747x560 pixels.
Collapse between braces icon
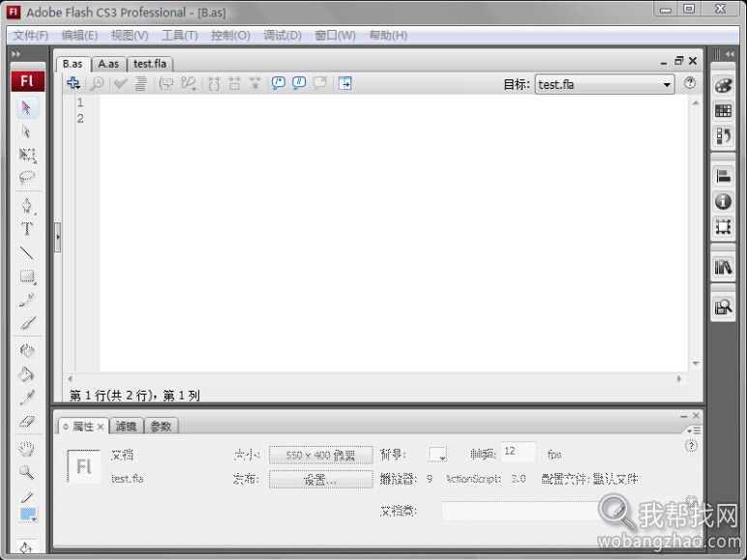(x=214, y=83)
